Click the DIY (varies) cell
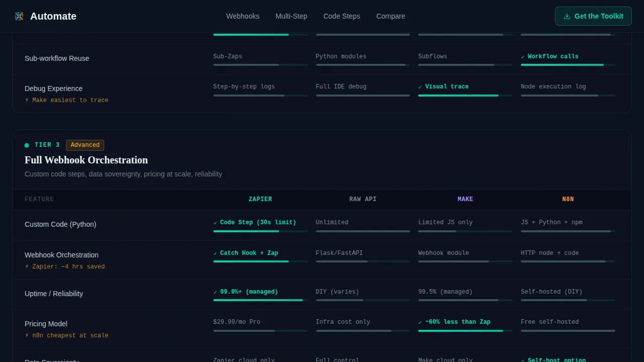Image resolution: width=644 pixels, height=362 pixels. click(338, 292)
